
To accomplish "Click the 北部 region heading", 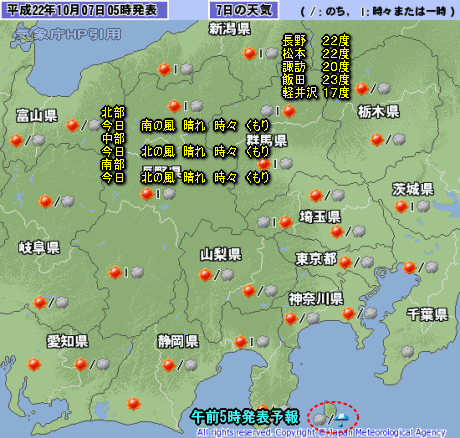I will point(113,112).
